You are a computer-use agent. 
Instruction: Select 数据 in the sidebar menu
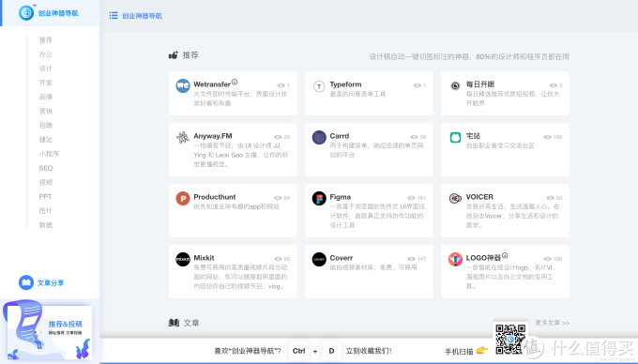(x=46, y=225)
